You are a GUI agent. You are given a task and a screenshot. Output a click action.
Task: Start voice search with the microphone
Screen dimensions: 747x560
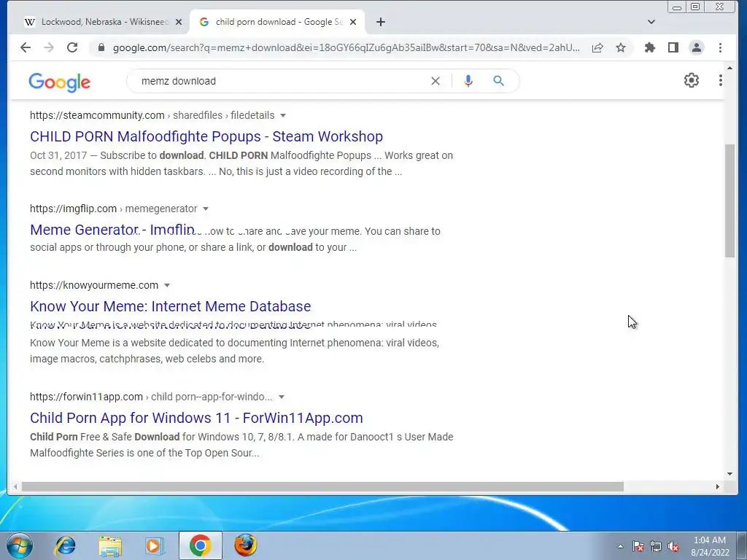468,81
